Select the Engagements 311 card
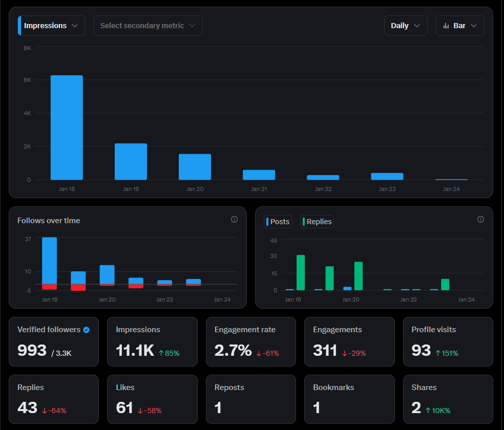Image resolution: width=504 pixels, height=430 pixels. click(349, 341)
